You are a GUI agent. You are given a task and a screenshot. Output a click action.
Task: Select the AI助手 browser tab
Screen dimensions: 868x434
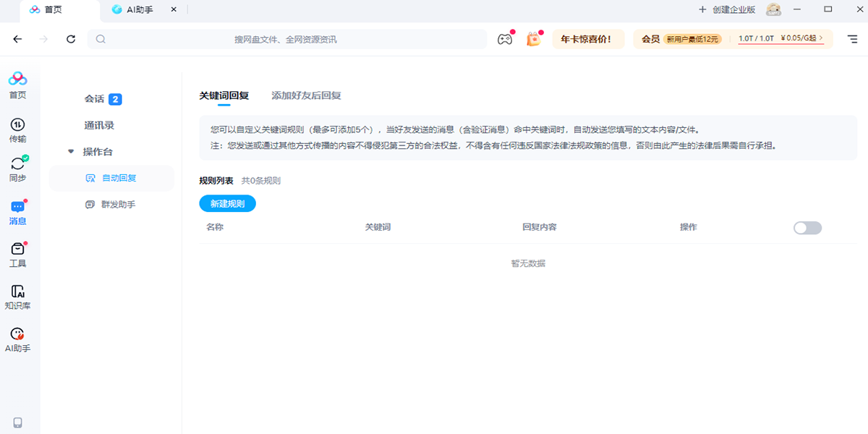(x=139, y=9)
